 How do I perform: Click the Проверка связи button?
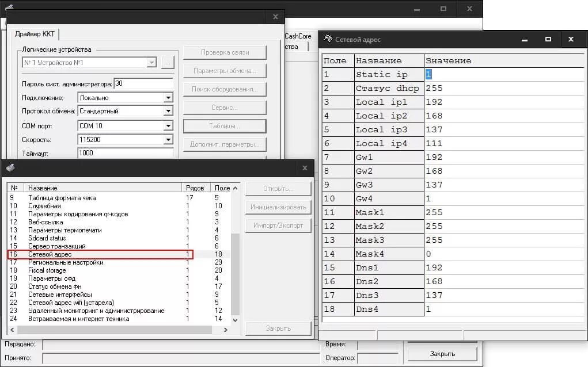pyautogui.click(x=225, y=52)
